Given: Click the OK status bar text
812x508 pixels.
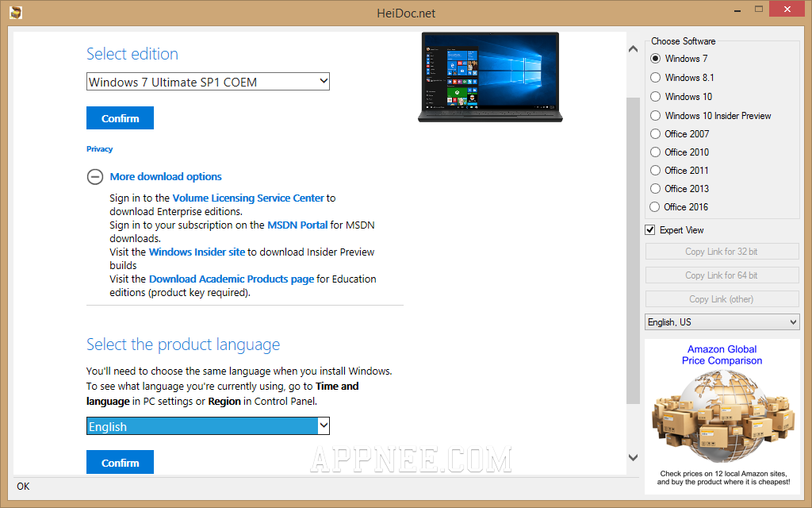Looking at the screenshot, I should [23, 487].
